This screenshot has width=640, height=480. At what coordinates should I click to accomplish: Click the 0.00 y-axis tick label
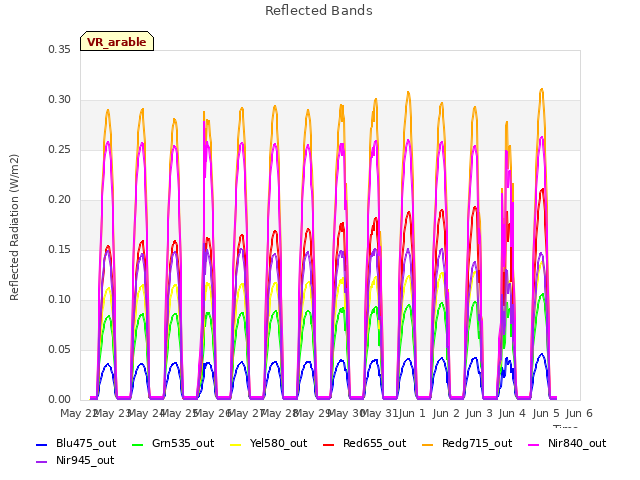point(60,399)
